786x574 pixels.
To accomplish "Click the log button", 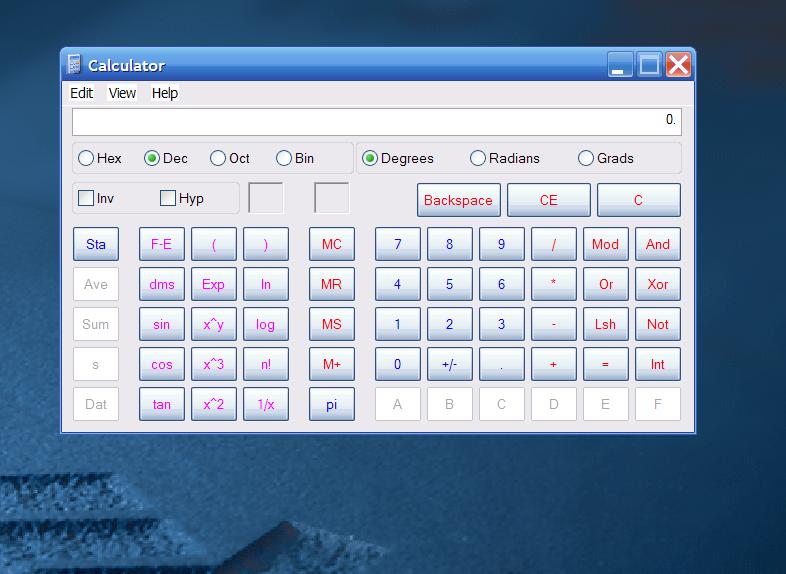I will point(266,324).
